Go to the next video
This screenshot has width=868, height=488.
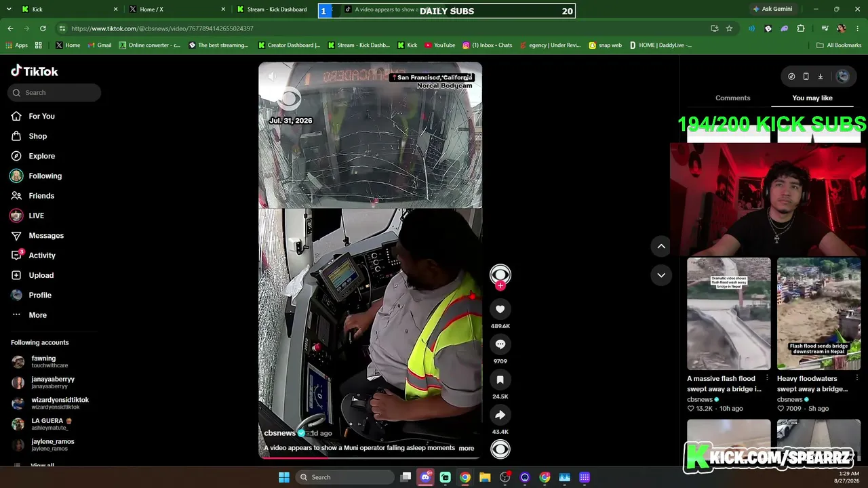pyautogui.click(x=661, y=275)
